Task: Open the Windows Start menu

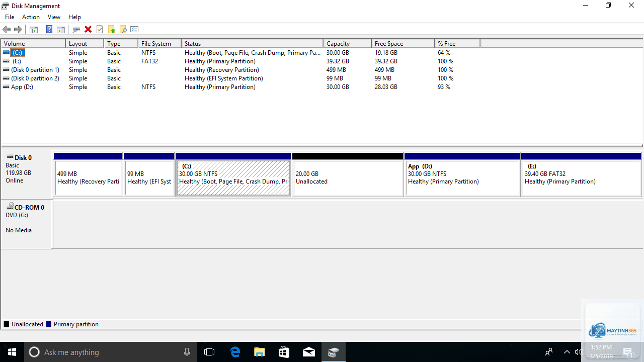Action: pos(12,352)
